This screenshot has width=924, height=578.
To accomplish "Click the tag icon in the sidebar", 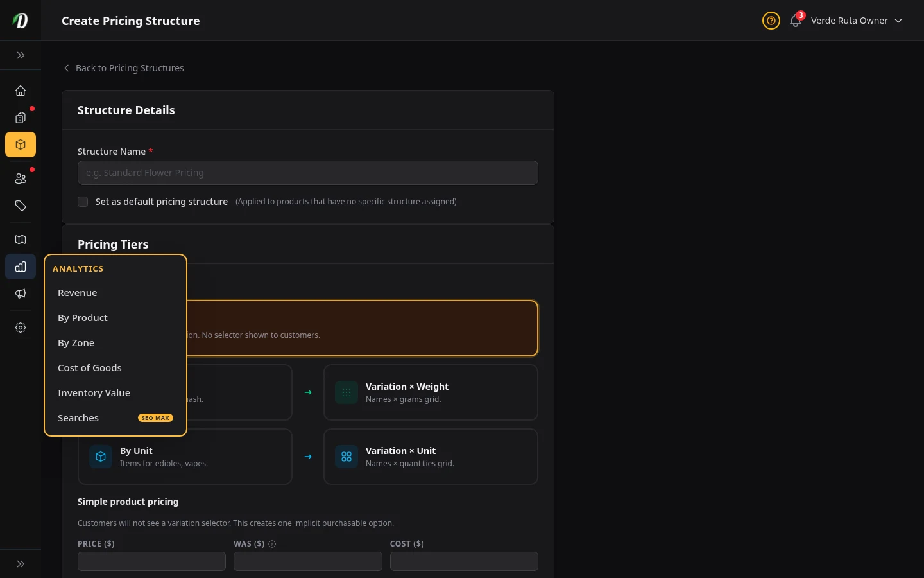I will [x=21, y=206].
